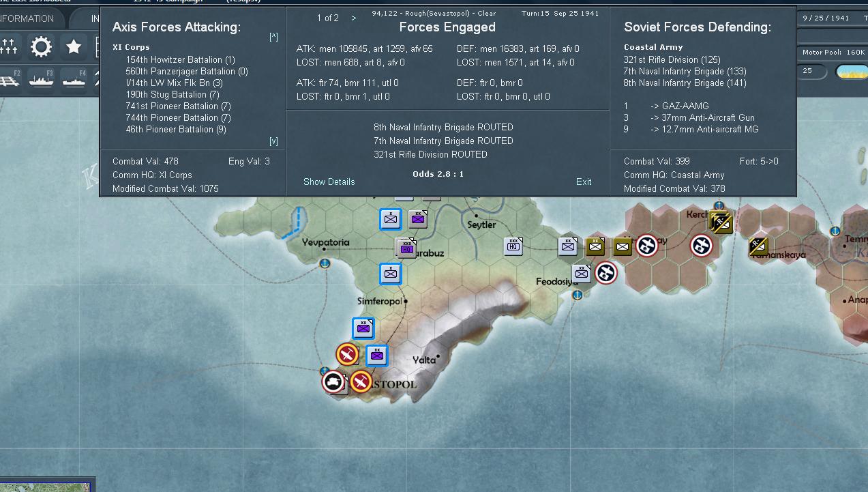
Task: Click Yalta city on the map
Action: (438, 356)
